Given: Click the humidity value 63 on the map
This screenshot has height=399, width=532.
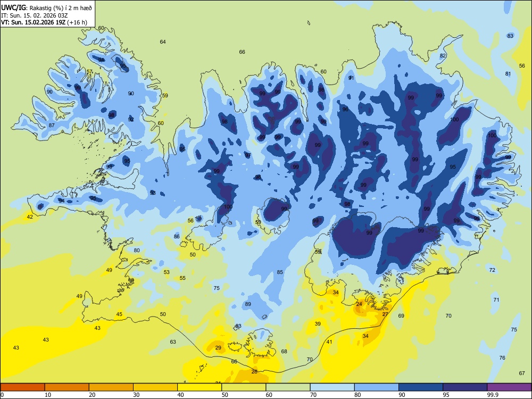Looking at the screenshot, I should click(x=173, y=342).
